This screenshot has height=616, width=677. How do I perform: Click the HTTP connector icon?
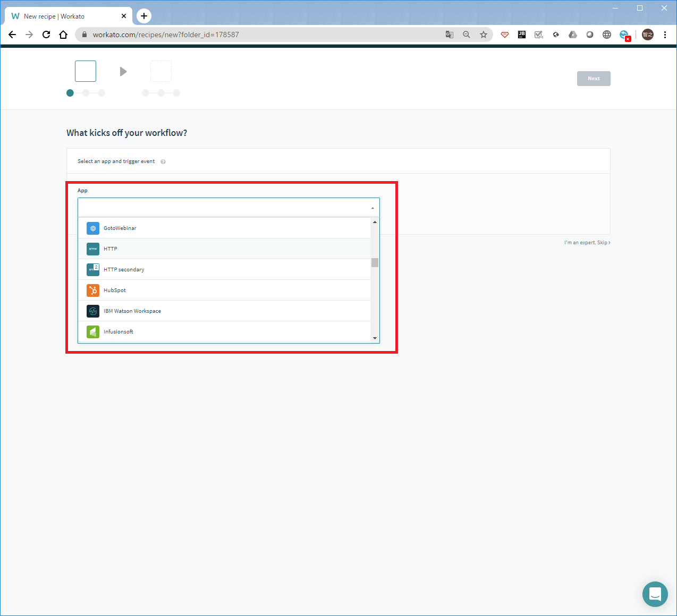tap(93, 249)
